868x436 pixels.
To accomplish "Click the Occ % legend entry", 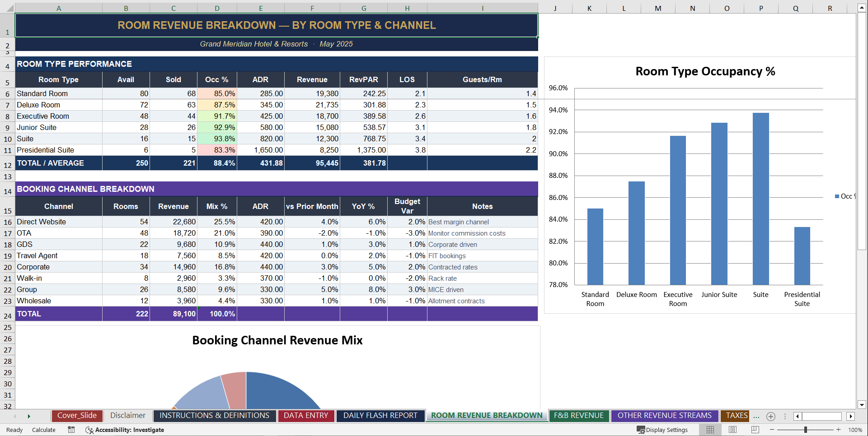I will tap(845, 196).
